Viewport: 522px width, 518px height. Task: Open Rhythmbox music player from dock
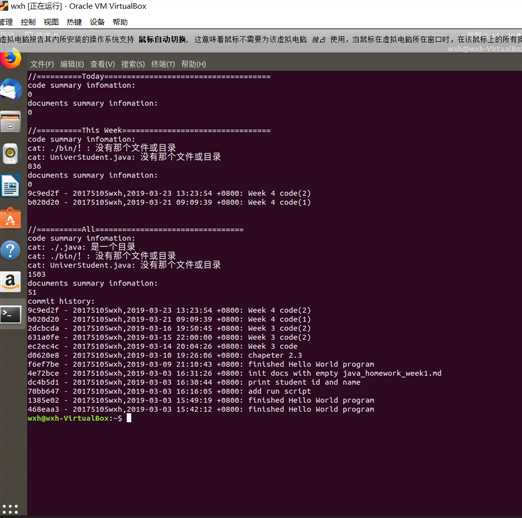[10, 154]
